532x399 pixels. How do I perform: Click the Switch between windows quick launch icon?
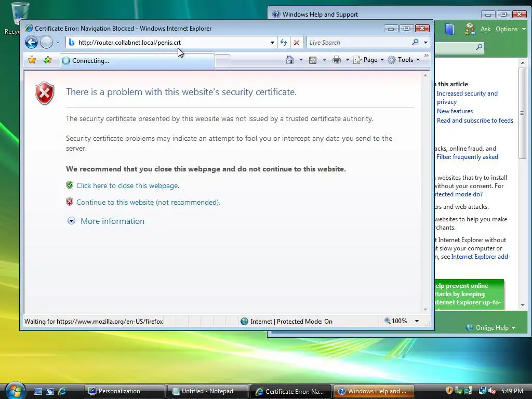point(50,391)
